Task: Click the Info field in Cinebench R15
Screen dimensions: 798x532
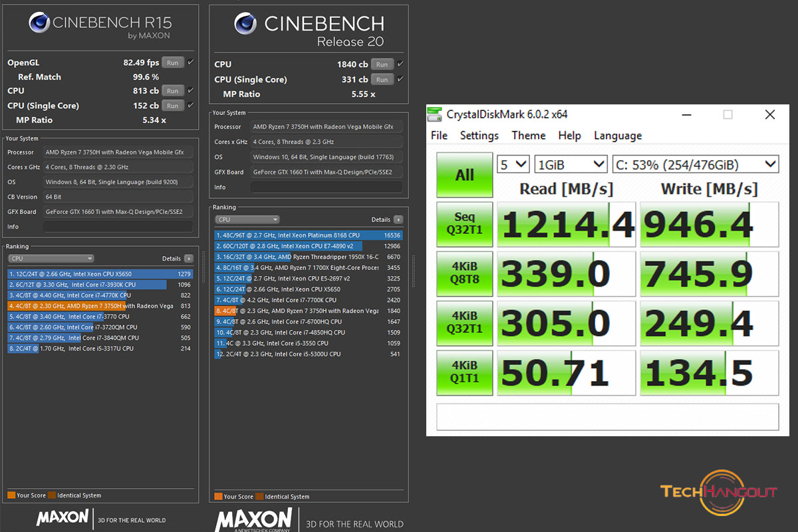Action: point(118,227)
